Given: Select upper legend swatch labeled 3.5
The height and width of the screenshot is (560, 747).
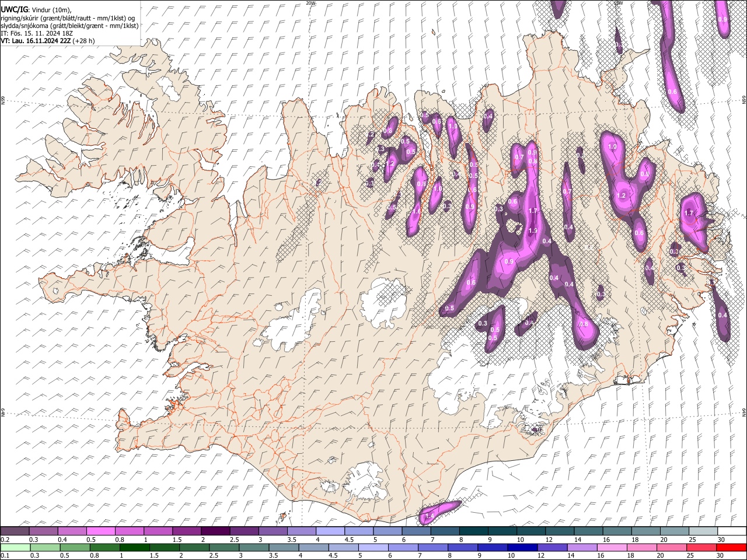Looking at the screenshot, I should click(301, 531).
